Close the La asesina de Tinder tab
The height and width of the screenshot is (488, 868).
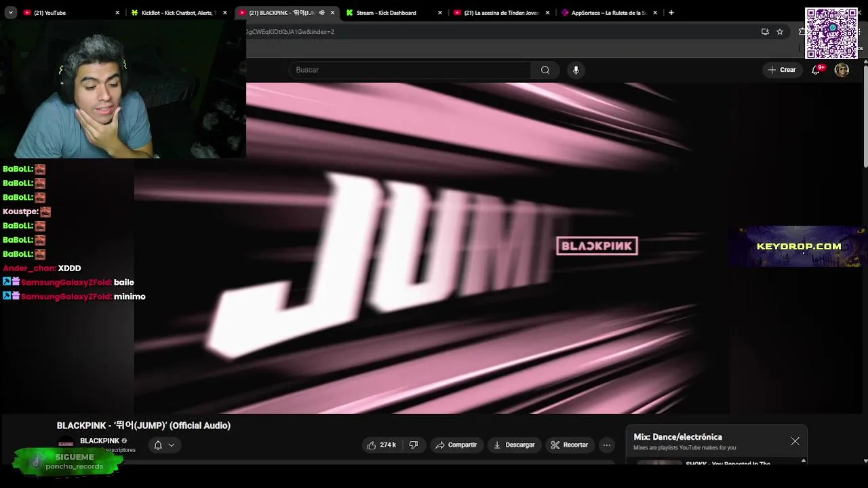click(x=547, y=13)
